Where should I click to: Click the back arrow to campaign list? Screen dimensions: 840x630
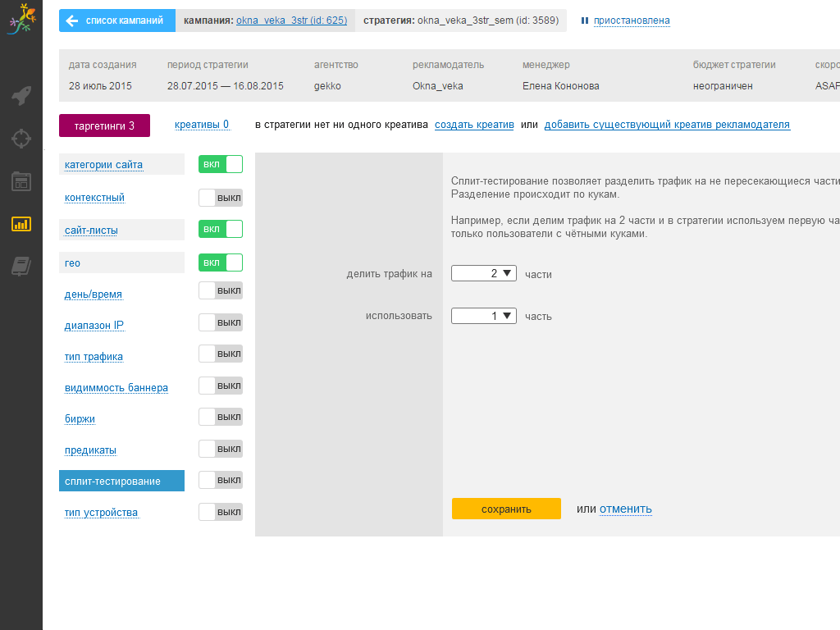pos(72,21)
